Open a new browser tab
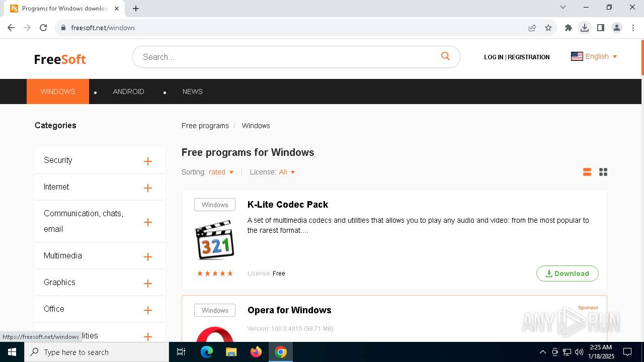The image size is (644, 362). [x=136, y=9]
